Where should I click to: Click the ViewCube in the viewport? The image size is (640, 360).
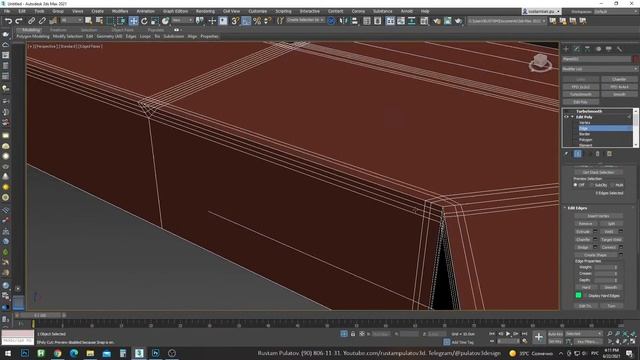click(x=540, y=63)
